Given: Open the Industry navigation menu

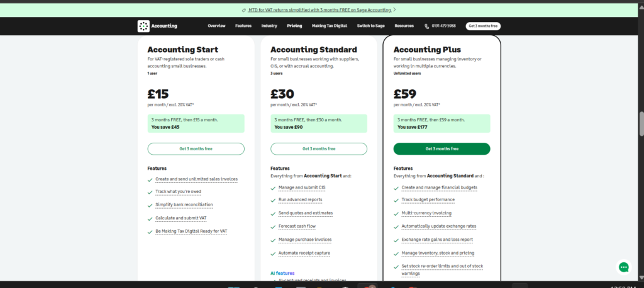Looking at the screenshot, I should point(269,26).
